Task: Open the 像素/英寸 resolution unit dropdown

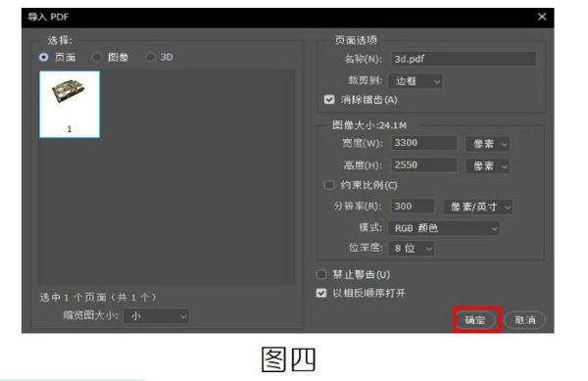Action: (x=478, y=207)
